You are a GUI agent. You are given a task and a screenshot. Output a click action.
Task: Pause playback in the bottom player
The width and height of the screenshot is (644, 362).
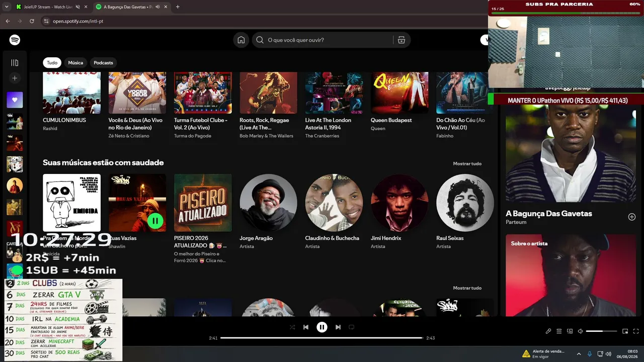coord(322,327)
